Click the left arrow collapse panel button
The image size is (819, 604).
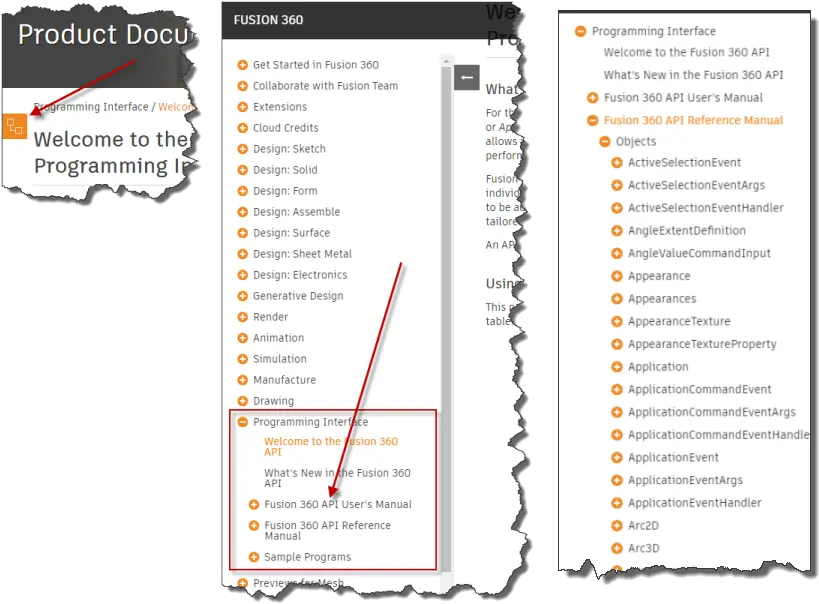466,78
